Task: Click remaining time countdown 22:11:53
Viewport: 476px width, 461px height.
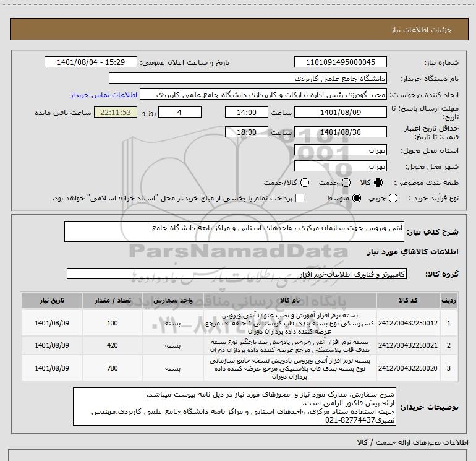Action: pyautogui.click(x=116, y=112)
